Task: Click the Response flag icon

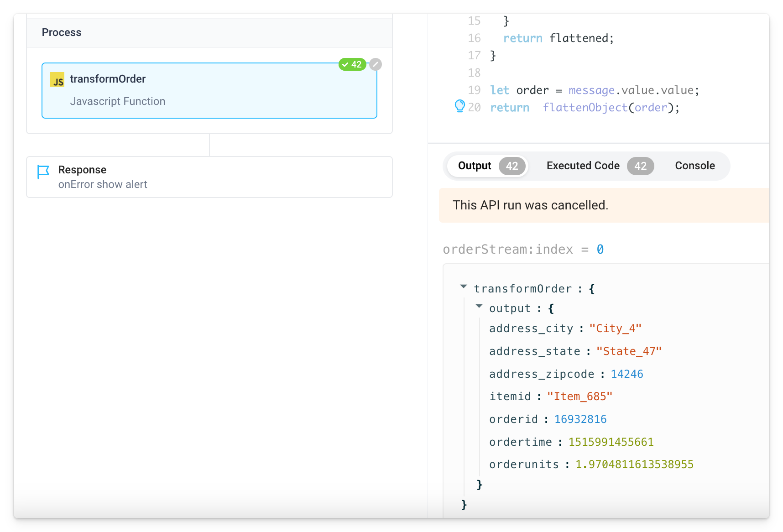Action: point(43,172)
